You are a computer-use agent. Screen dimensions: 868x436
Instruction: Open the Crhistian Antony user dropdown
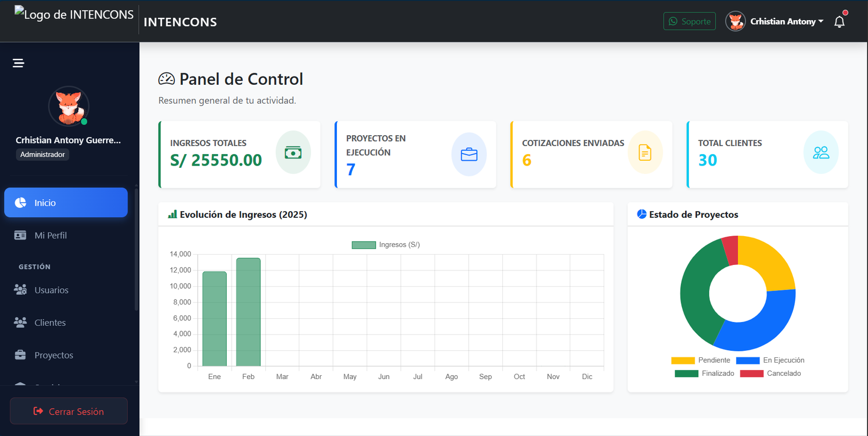pyautogui.click(x=775, y=22)
